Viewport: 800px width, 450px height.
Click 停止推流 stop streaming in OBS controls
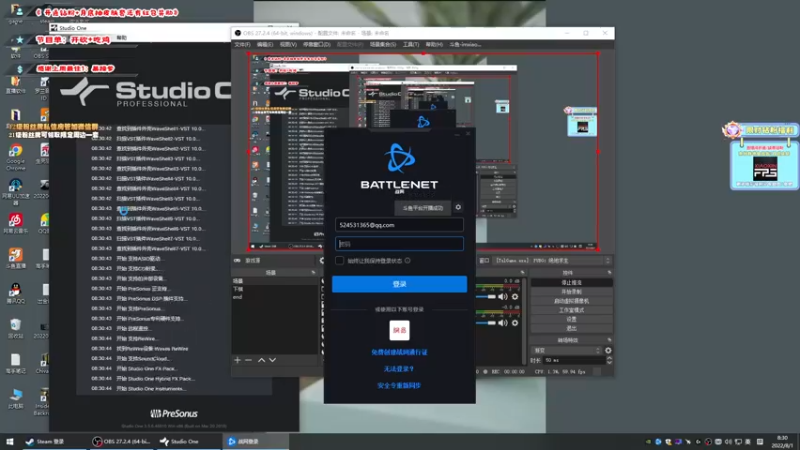point(571,282)
